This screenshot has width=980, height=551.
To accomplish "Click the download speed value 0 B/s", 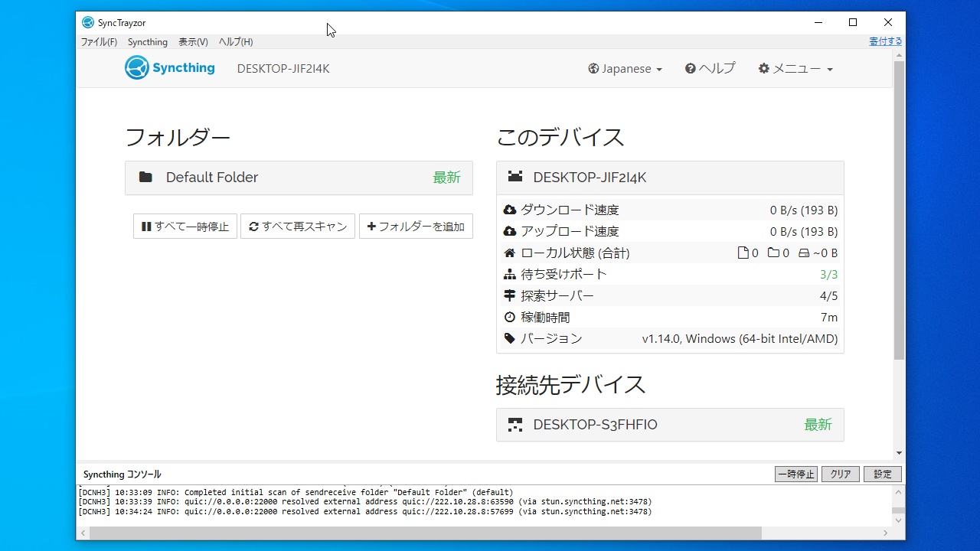I will coord(804,210).
